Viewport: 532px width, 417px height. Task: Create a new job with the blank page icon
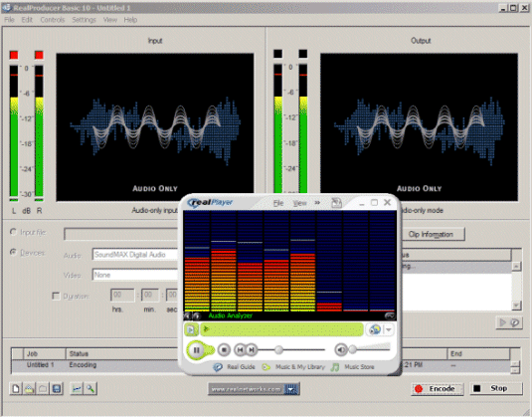16,388
